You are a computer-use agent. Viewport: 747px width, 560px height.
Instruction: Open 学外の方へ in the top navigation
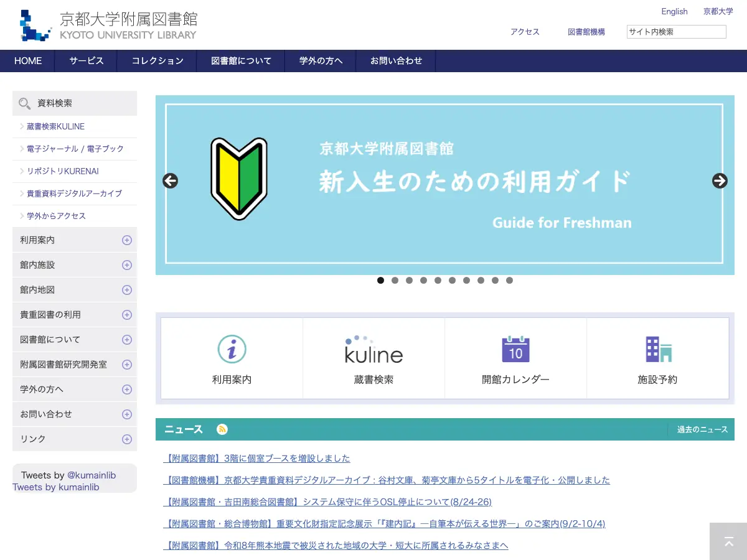321,61
